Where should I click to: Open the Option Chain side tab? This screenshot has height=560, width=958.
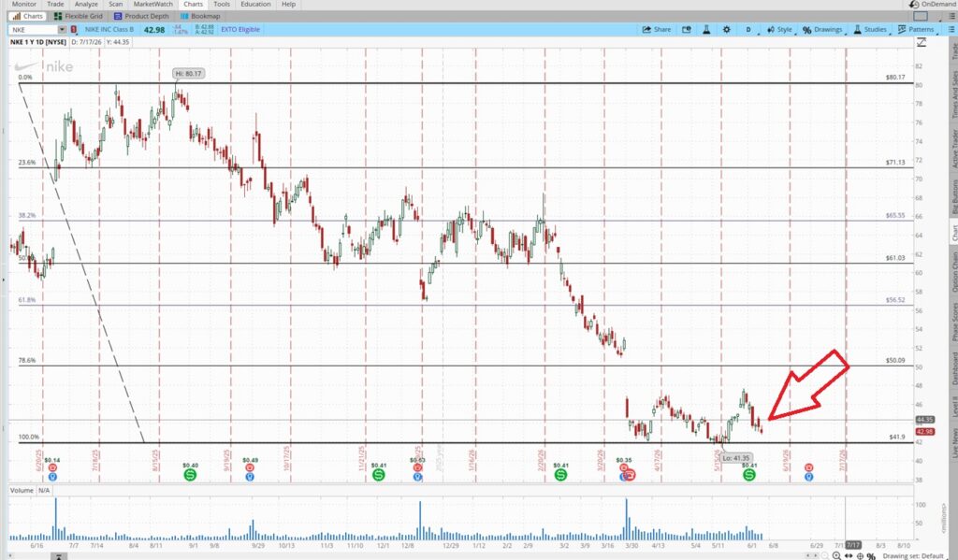pyautogui.click(x=953, y=272)
